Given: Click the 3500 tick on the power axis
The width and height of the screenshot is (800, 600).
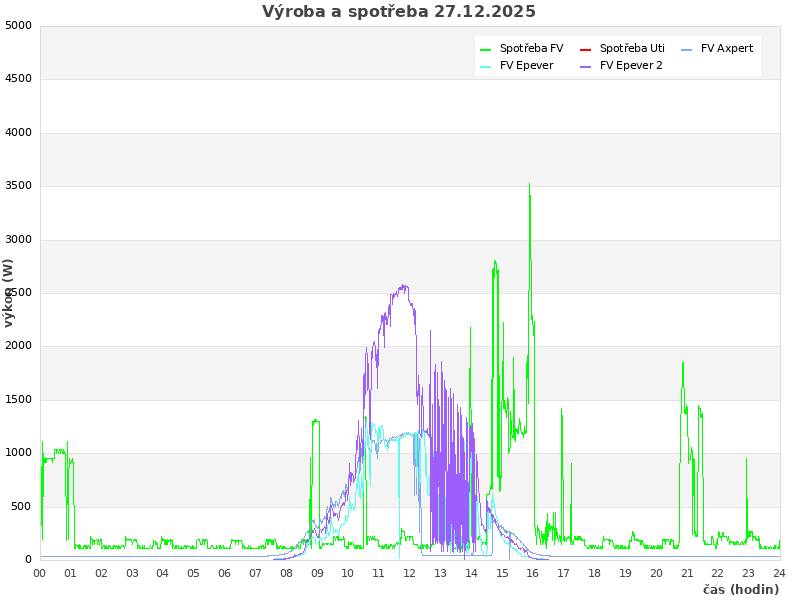Looking at the screenshot, I should coord(18,186).
